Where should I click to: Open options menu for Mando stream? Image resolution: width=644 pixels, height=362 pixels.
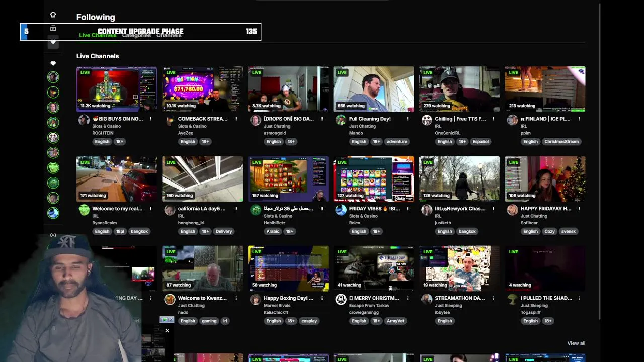point(408,119)
